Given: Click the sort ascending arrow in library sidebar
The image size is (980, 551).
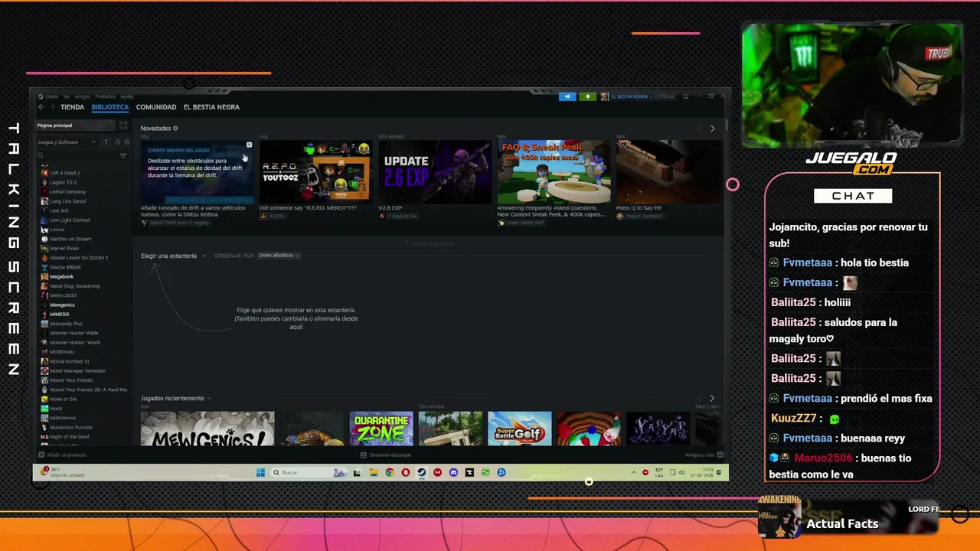Looking at the screenshot, I should tap(106, 142).
